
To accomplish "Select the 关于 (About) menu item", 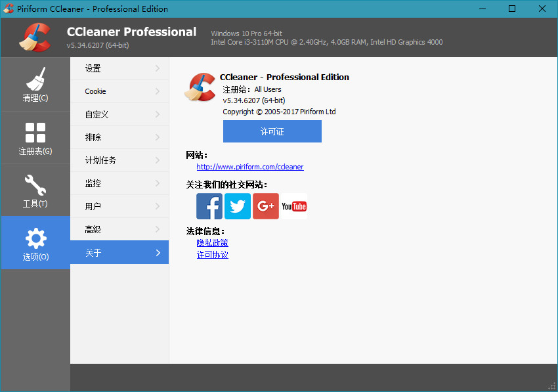I will [119, 252].
